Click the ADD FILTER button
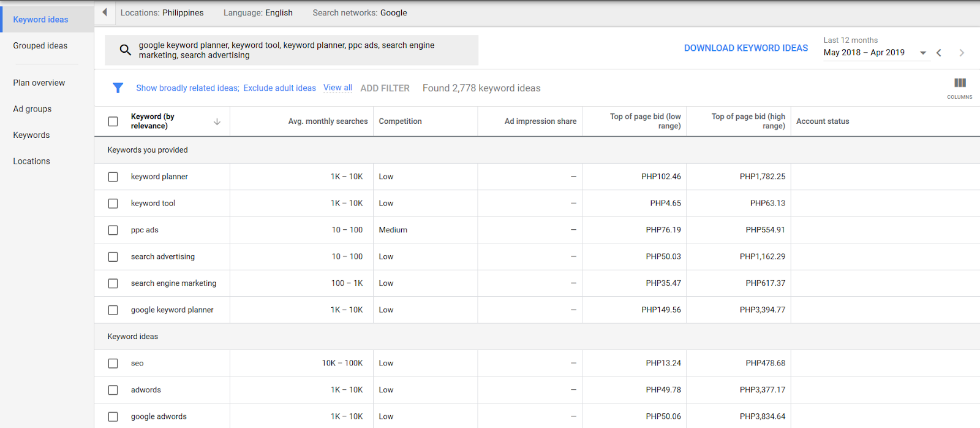 tap(385, 88)
